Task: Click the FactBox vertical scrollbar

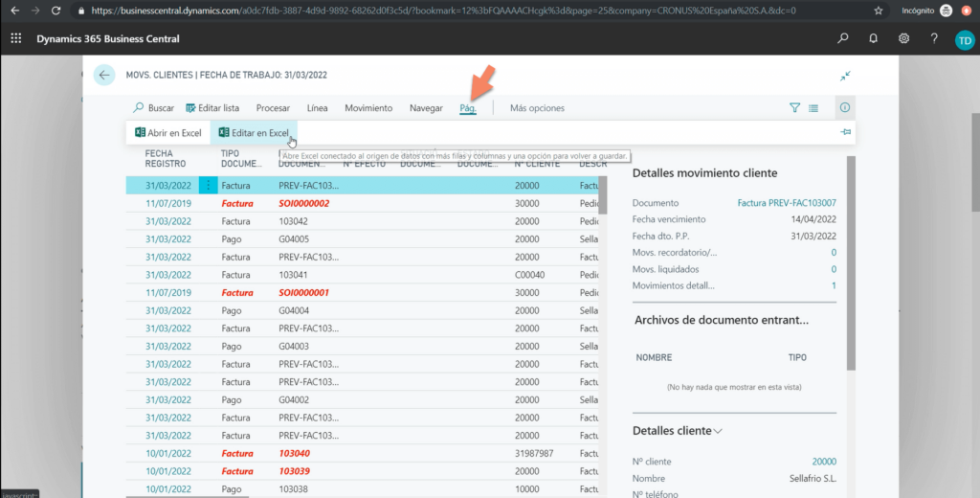Action: pos(851,268)
